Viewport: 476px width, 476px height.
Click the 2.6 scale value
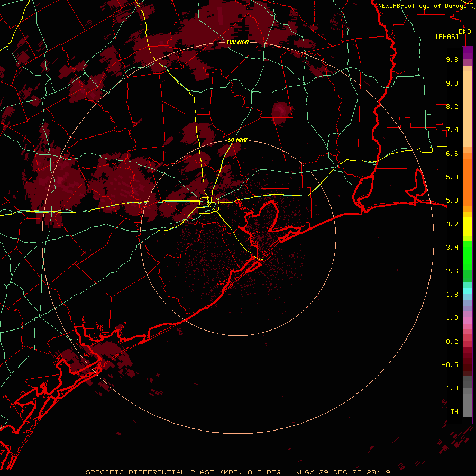pos(452,271)
